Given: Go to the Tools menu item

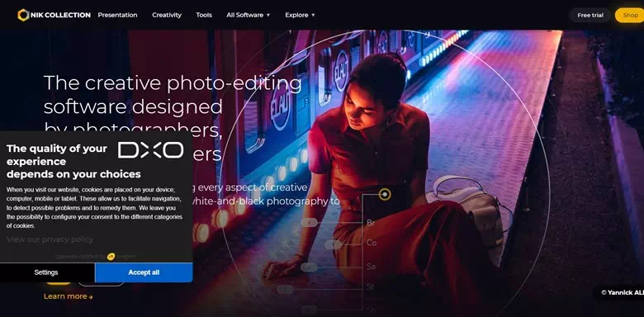Looking at the screenshot, I should (204, 15).
